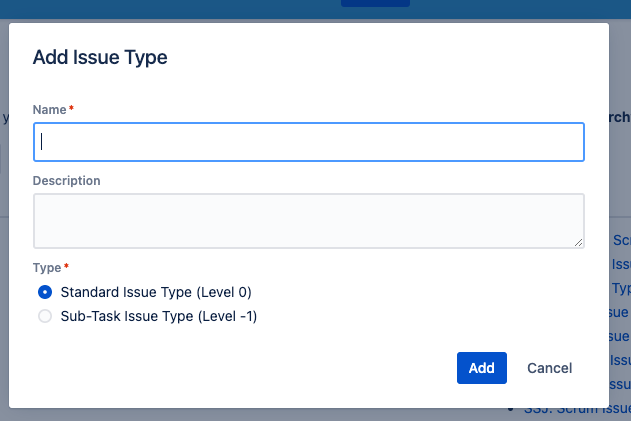
Task: Click the blue Add button
Action: (482, 368)
